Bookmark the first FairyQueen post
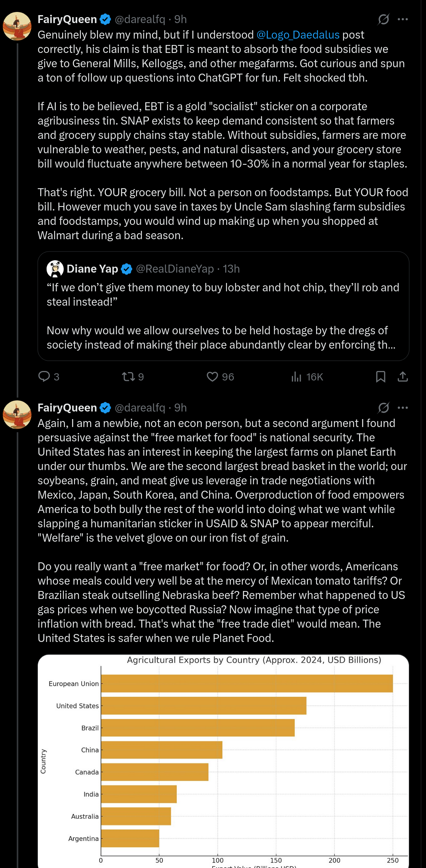This screenshot has height=868, width=426. [x=381, y=376]
